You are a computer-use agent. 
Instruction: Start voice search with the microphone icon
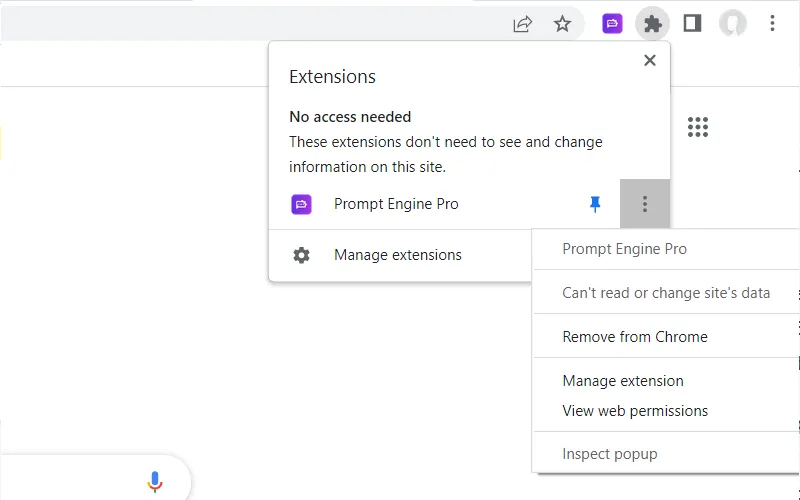click(155, 482)
